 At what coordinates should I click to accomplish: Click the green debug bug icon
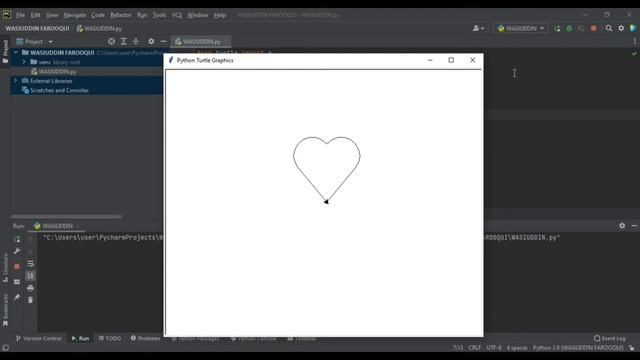tap(569, 28)
